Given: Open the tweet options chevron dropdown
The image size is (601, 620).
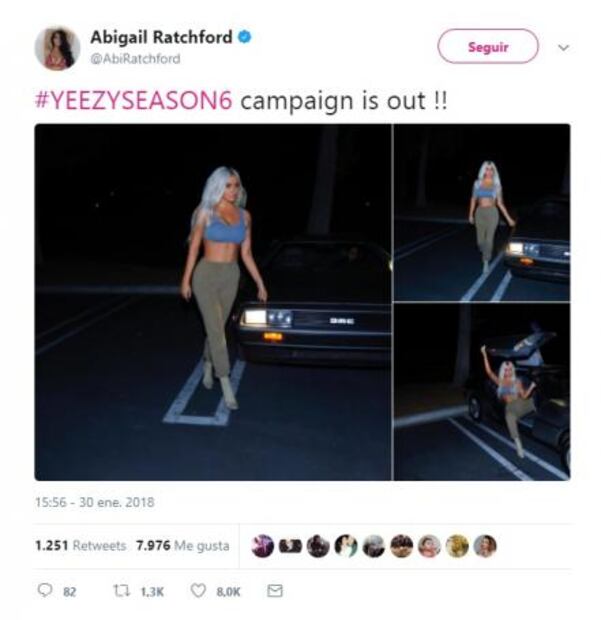Looking at the screenshot, I should point(563,47).
